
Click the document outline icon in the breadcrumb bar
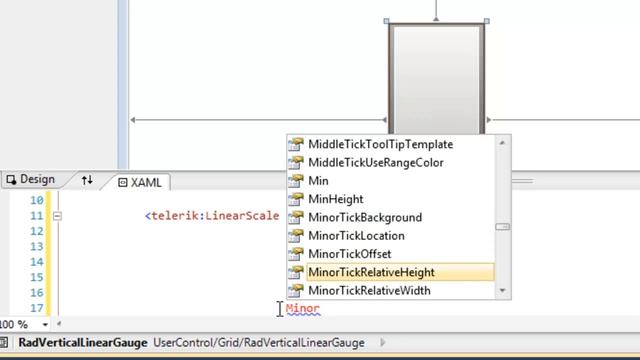coord(4,343)
